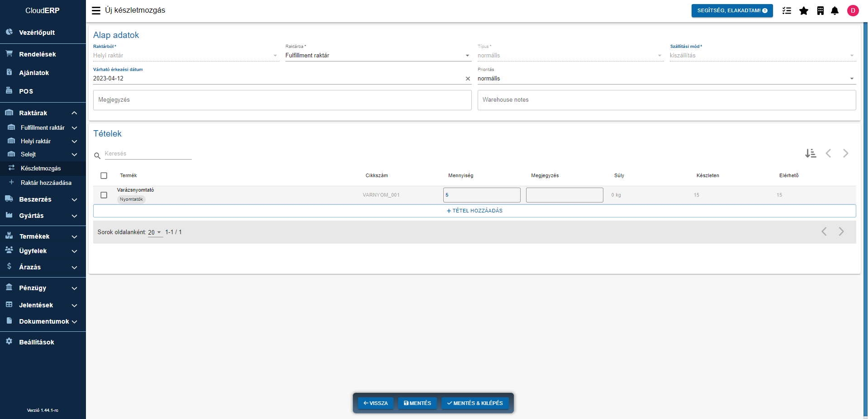
Task: Click the sort order icon in Tételek
Action: [810, 154]
